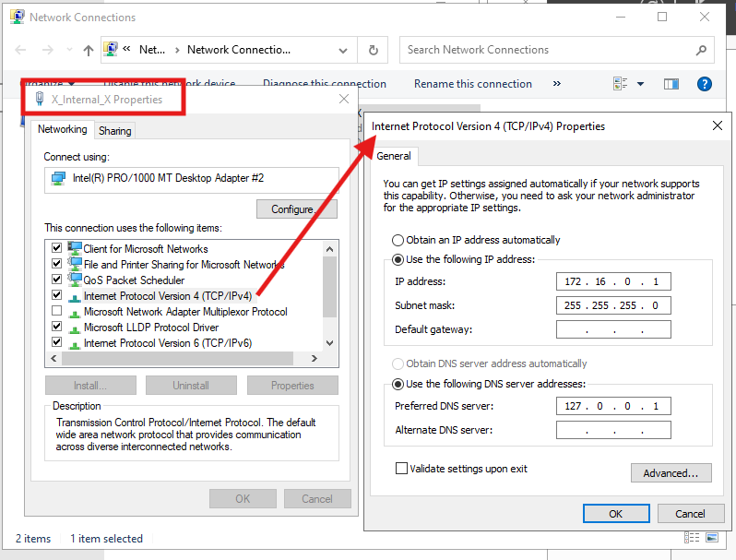The width and height of the screenshot is (736, 560).
Task: Click the items list horizontal scrollbar thumb
Action: pos(177,359)
